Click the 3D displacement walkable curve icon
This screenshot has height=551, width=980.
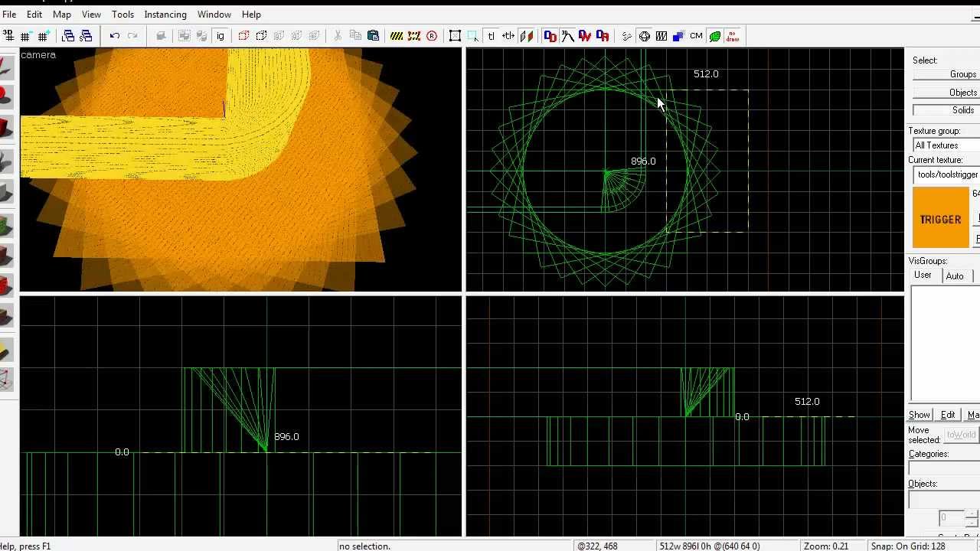567,36
